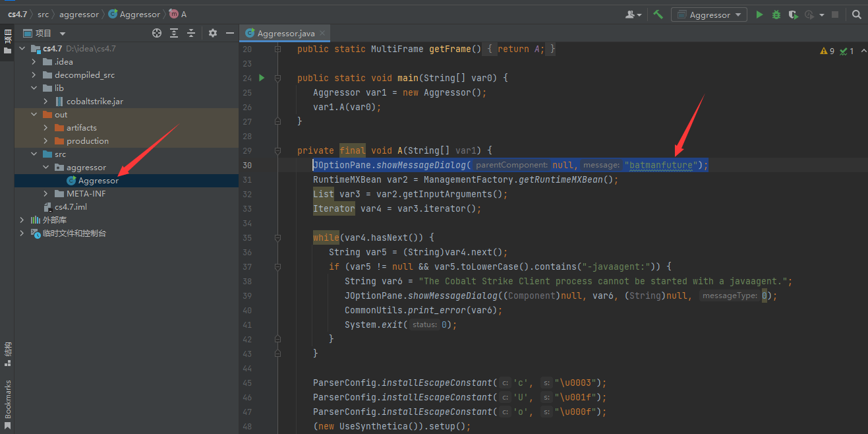Open search everywhere with the magnifier icon
The width and height of the screenshot is (868, 434).
856,15
